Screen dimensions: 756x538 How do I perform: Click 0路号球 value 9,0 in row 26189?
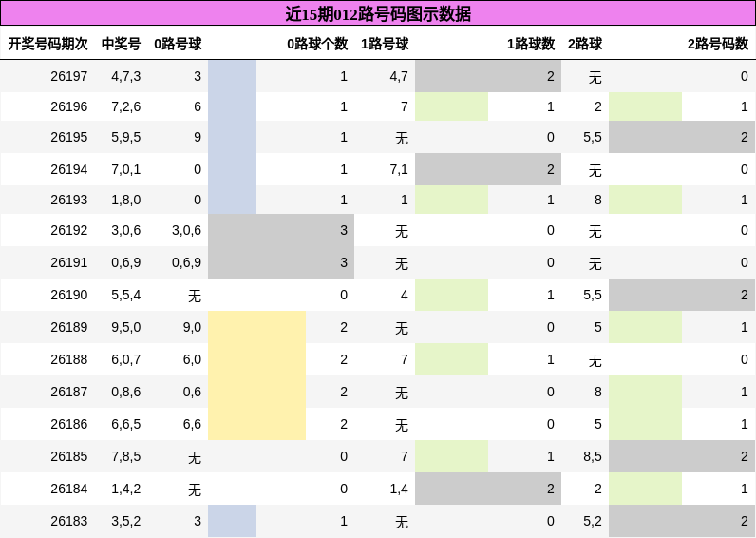point(192,327)
